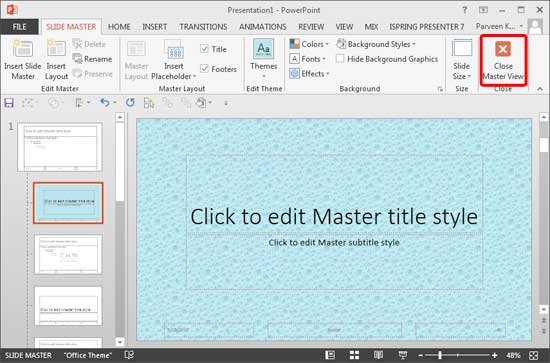
Task: Click the Redo/Repeat icon
Action: click(130, 103)
